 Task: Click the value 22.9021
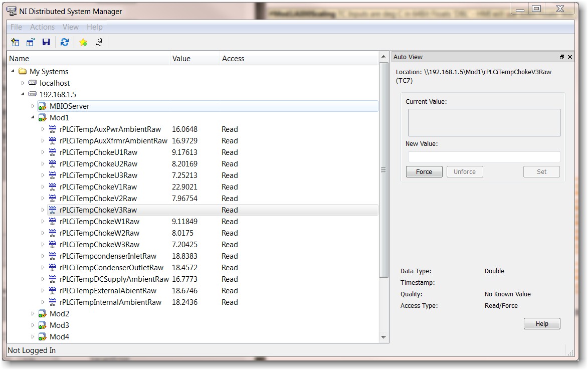[184, 187]
